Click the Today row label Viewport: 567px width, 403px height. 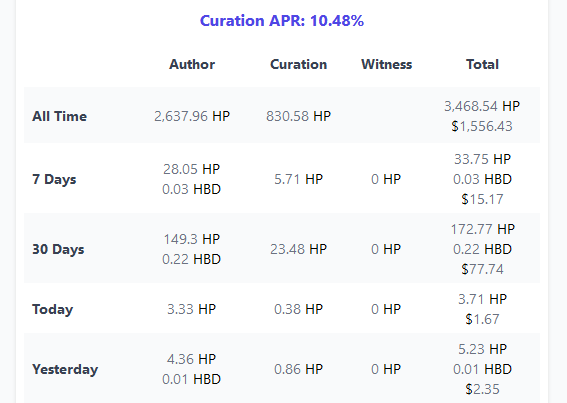[52, 309]
